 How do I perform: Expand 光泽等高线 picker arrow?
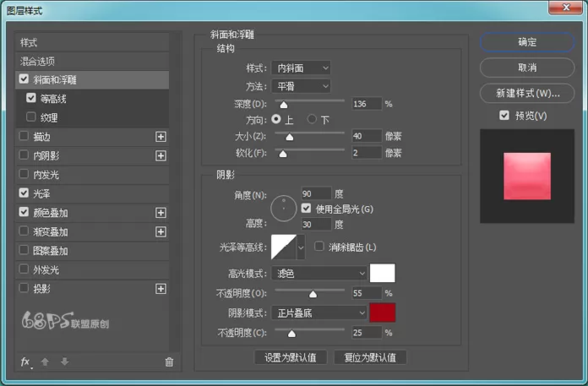pos(301,247)
